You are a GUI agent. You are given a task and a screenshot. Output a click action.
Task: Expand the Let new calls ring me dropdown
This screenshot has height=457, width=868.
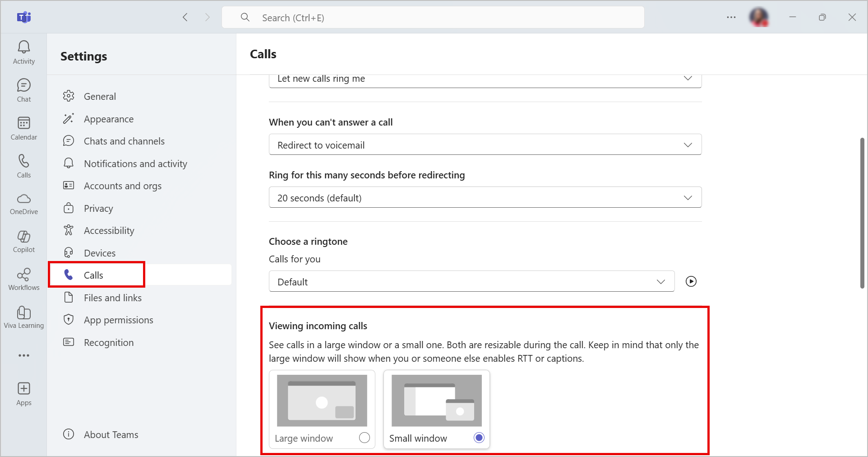(485, 80)
